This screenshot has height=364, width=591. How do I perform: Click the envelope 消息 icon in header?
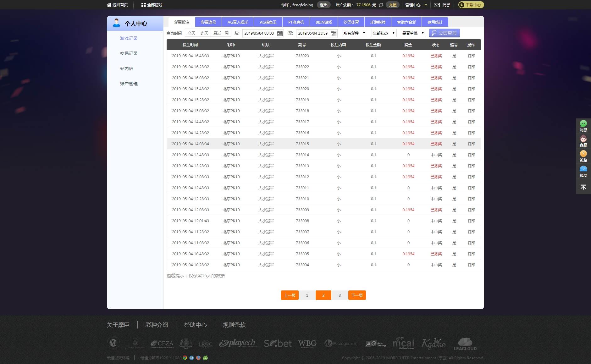coord(437,5)
